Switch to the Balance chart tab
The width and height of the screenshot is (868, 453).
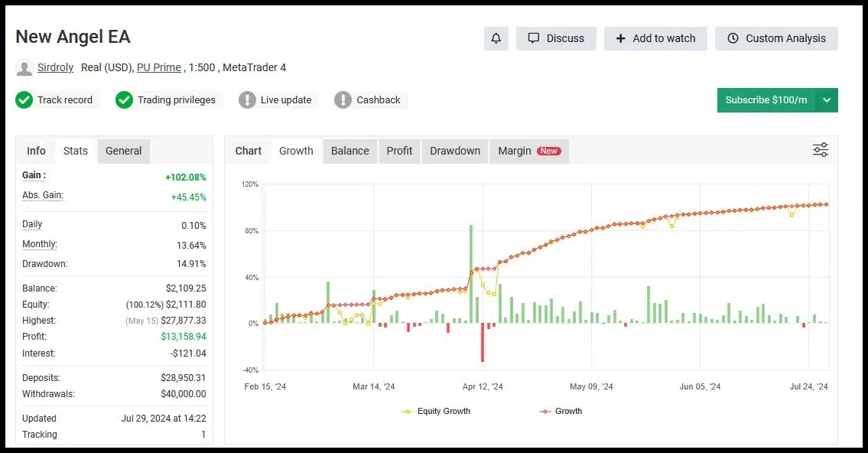click(349, 151)
